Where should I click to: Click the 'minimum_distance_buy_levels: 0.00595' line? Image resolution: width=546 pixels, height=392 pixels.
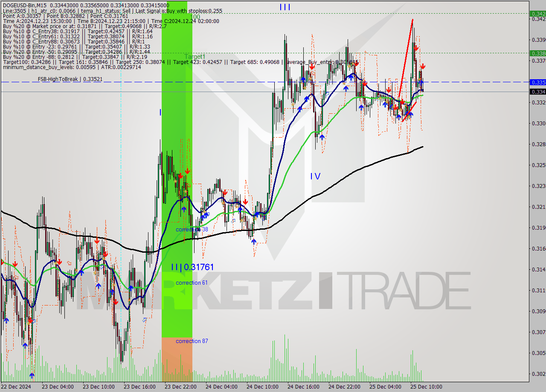pyautogui.click(x=72, y=67)
